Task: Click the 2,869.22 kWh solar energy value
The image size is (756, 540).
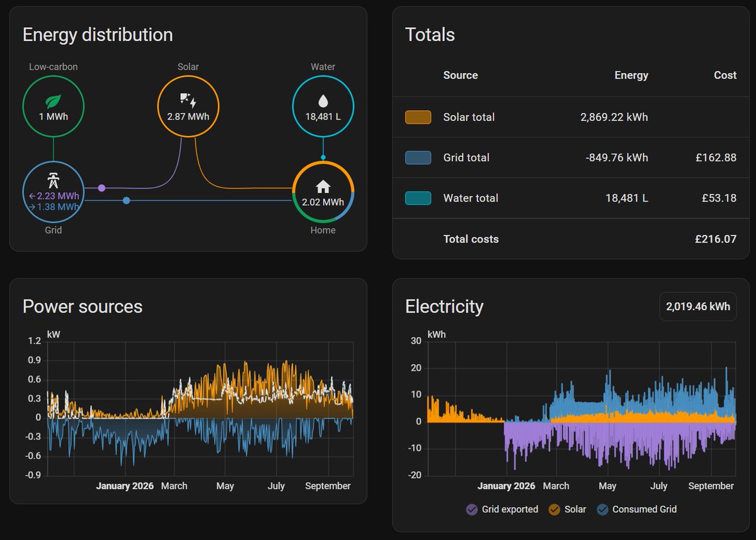Action: pos(614,117)
